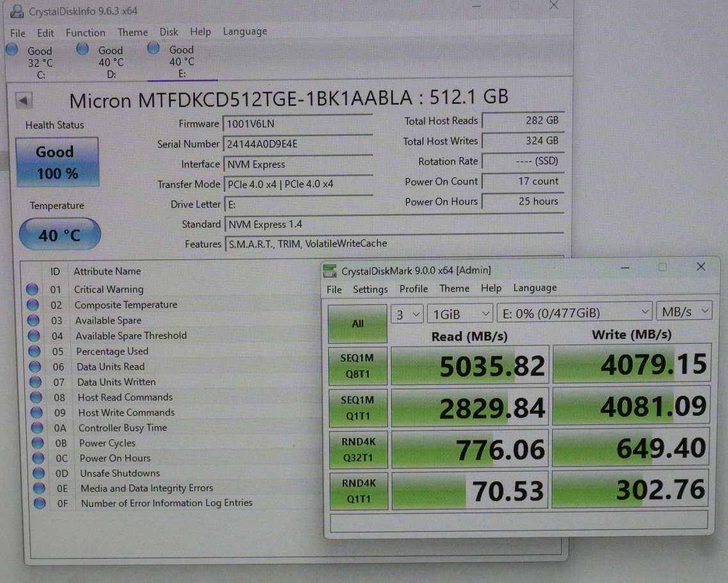The height and width of the screenshot is (583, 728).
Task: Click the Transfer Mode field PCIe 4.0 x4
Action: 298,185
